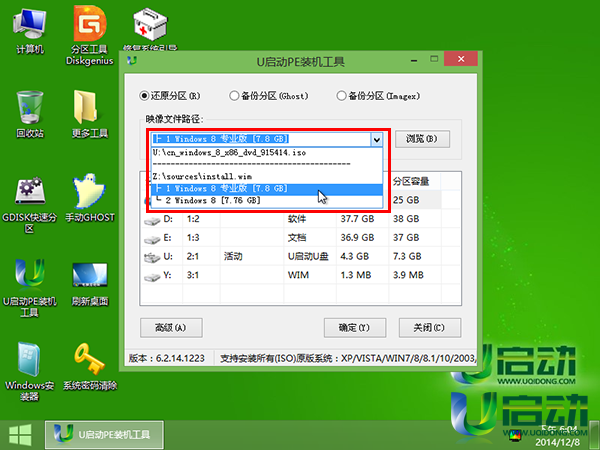
Task: Click the 36.9 GB cell
Action: point(362,238)
